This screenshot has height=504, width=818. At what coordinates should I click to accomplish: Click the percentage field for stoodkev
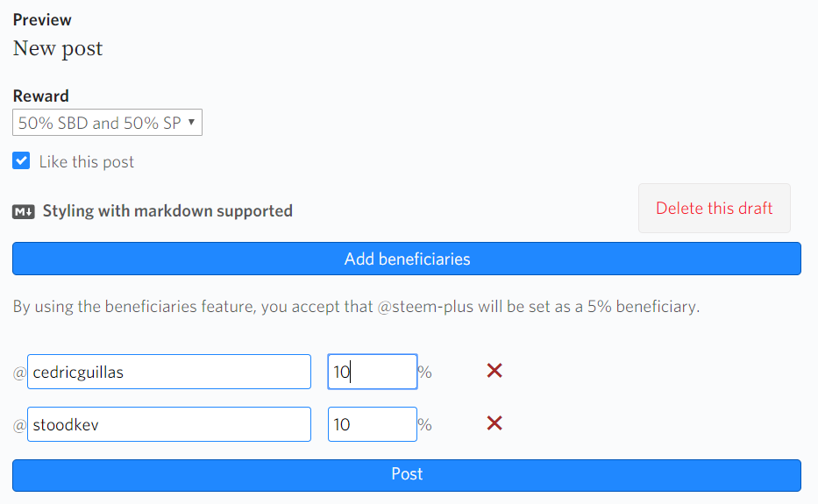373,424
